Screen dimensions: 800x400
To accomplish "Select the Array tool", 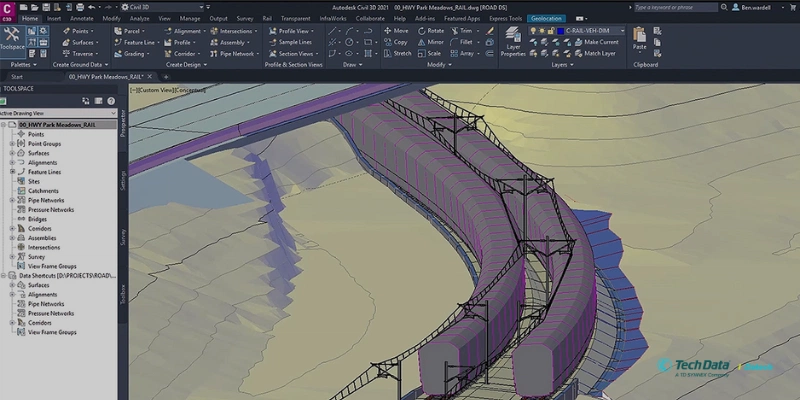I will 462,54.
